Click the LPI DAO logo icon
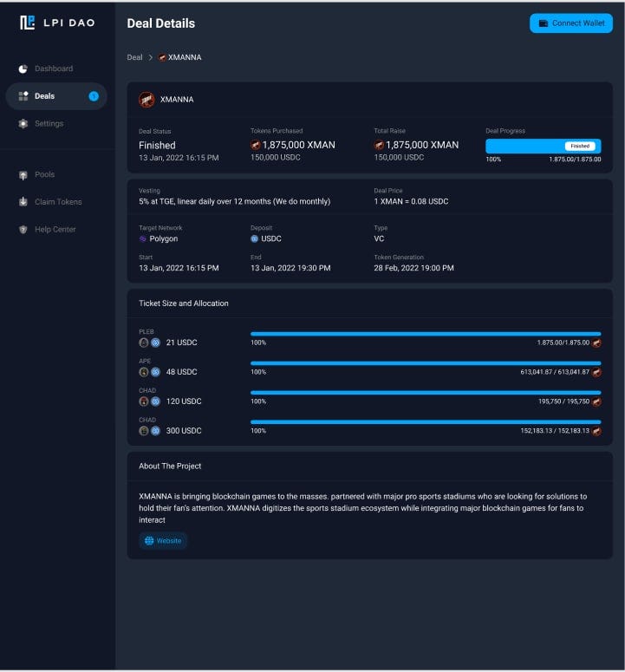Screen dimensions: 625x672 coord(28,23)
